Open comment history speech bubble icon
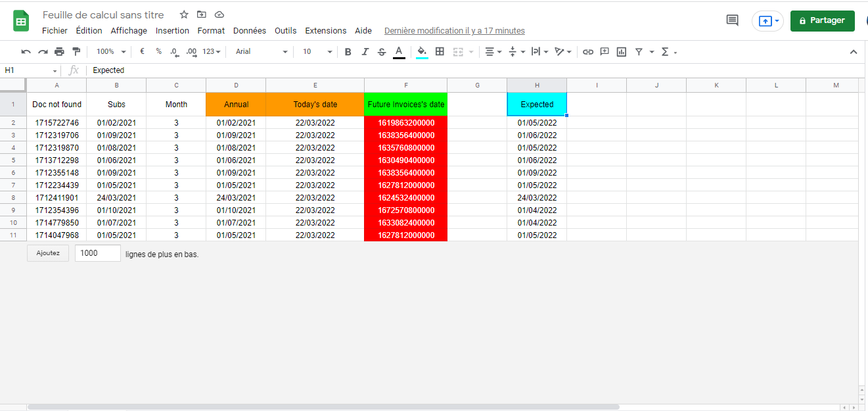This screenshot has height=411, width=868. 732,20
